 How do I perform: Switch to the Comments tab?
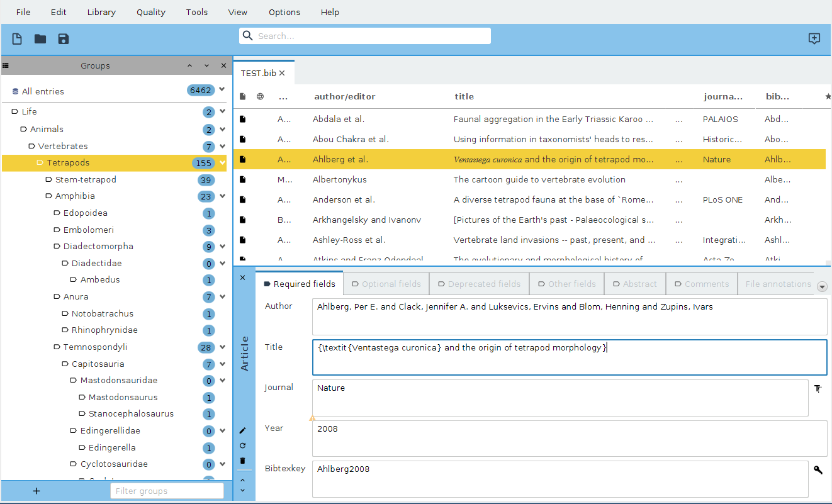pos(701,284)
